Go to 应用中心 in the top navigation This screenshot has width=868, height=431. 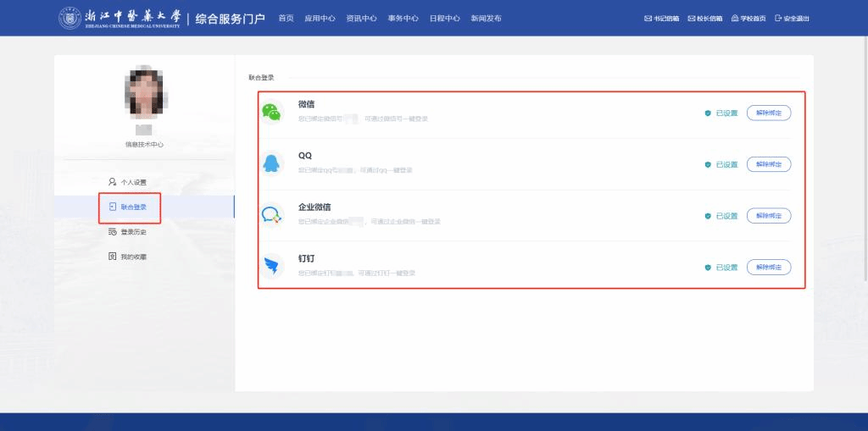pos(320,19)
